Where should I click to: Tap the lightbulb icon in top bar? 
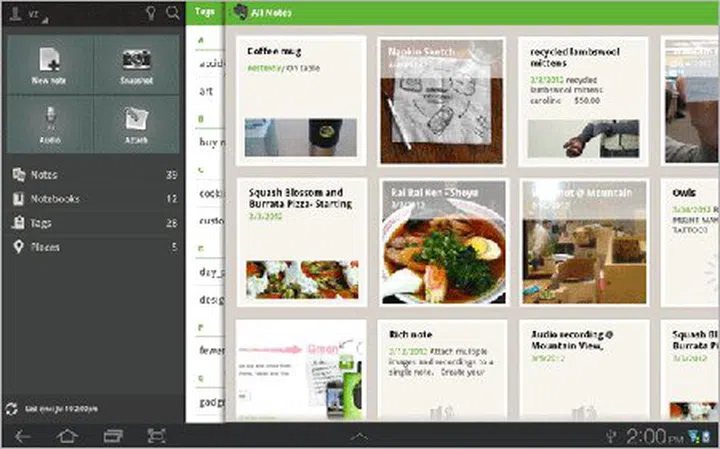pyautogui.click(x=150, y=13)
